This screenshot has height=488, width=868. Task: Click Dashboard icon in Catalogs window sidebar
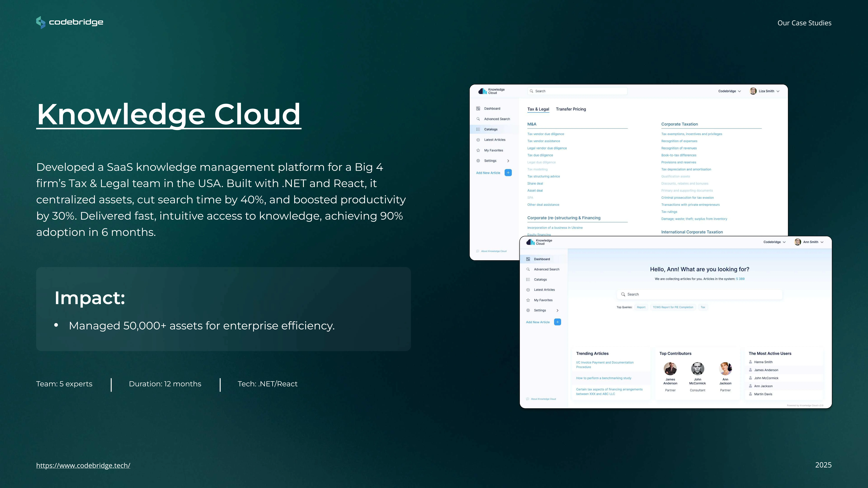pyautogui.click(x=478, y=108)
